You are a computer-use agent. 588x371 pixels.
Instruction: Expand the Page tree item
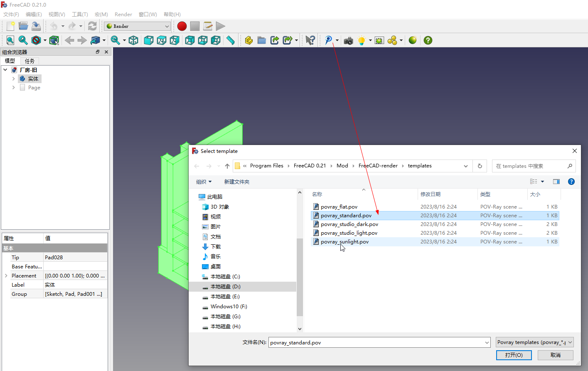tap(14, 87)
